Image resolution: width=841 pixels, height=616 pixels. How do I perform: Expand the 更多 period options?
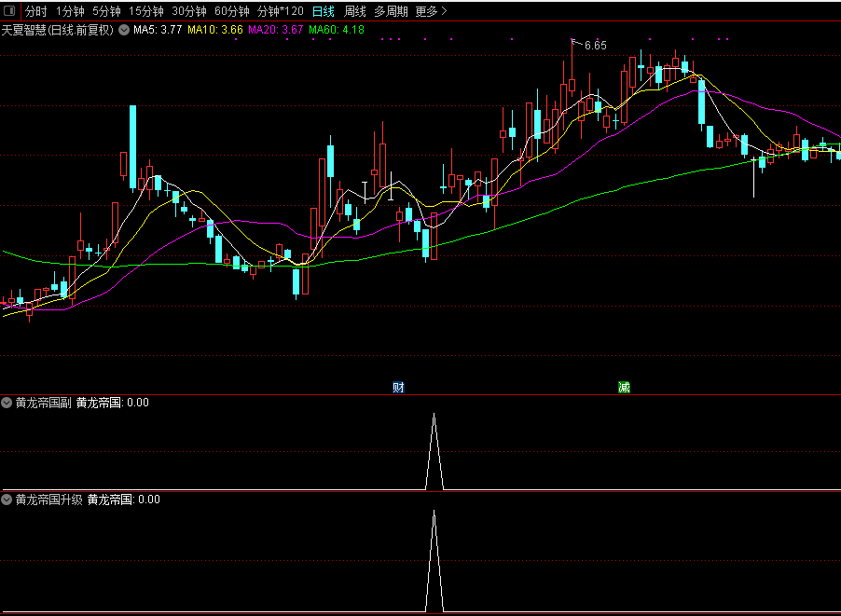click(432, 11)
